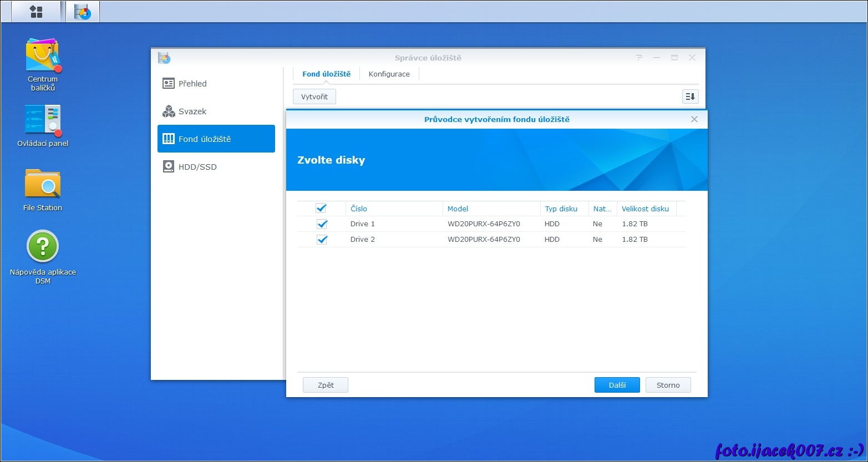
Task: Select Přehled in the sidebar
Action: point(192,84)
